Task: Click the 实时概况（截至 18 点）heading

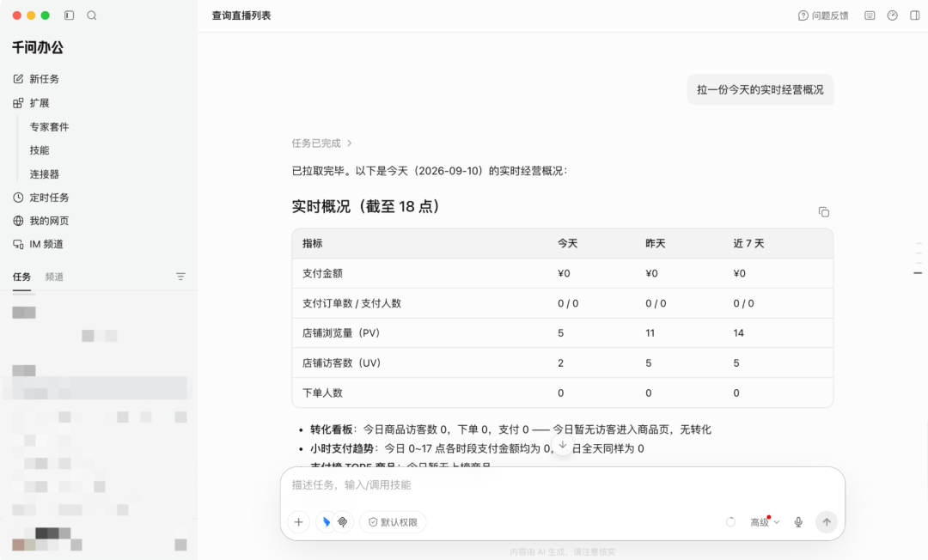Action: coord(366,206)
